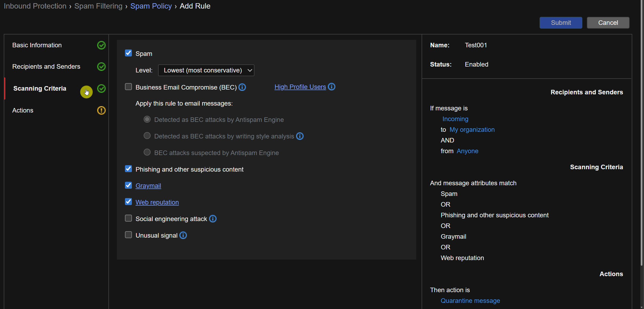The width and height of the screenshot is (644, 309).
Task: Go to Basic Information step
Action: [37, 45]
